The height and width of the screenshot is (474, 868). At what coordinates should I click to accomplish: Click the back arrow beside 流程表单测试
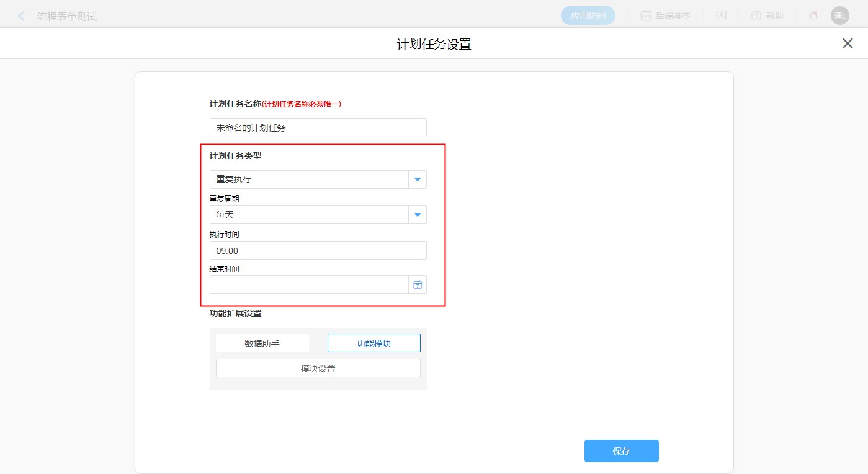(22, 16)
